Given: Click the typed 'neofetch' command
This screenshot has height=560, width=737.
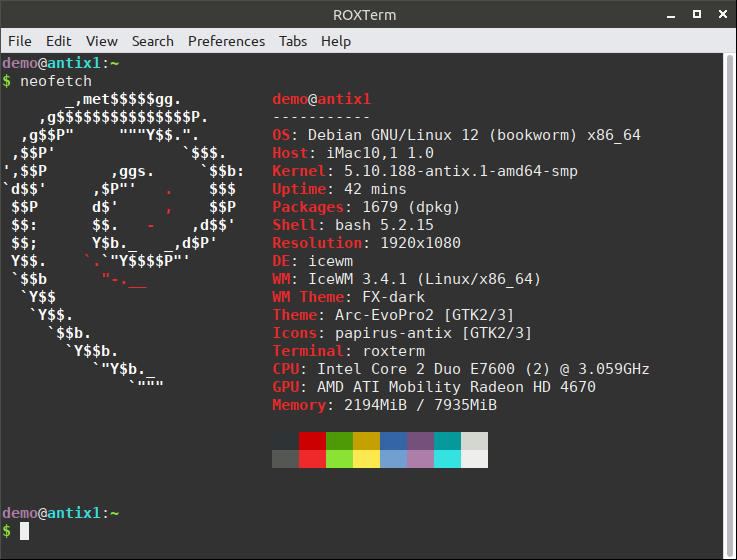Looking at the screenshot, I should click(x=56, y=81).
